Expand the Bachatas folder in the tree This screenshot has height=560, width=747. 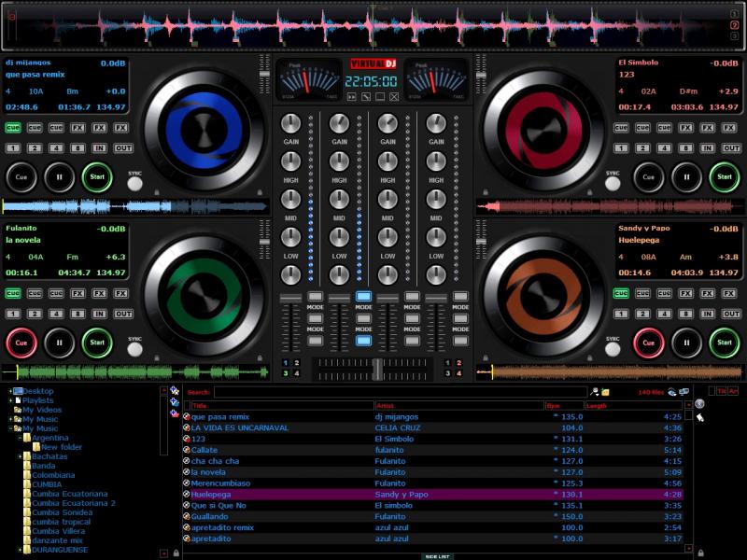[20, 456]
